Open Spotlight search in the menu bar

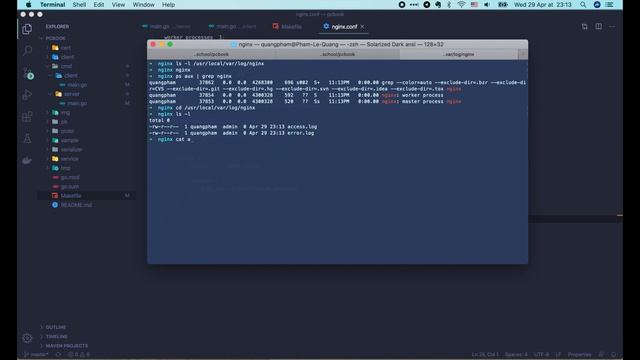583,4
